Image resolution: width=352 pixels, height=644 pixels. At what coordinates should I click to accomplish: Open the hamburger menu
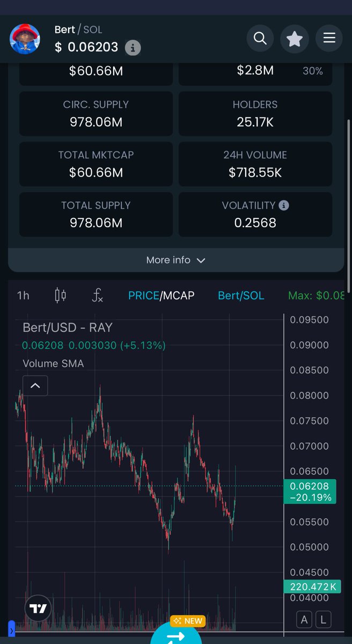(x=329, y=38)
